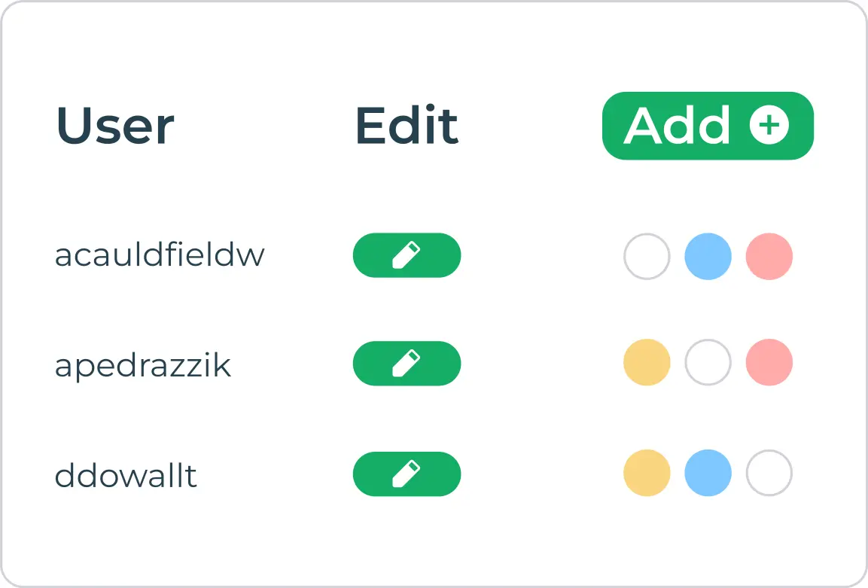Click the User column header
The height and width of the screenshot is (588, 868).
[x=114, y=126]
